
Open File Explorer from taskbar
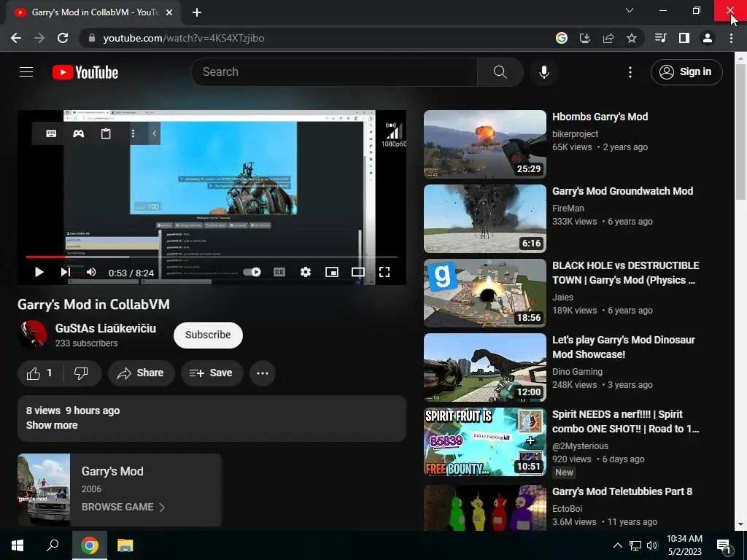click(x=125, y=545)
